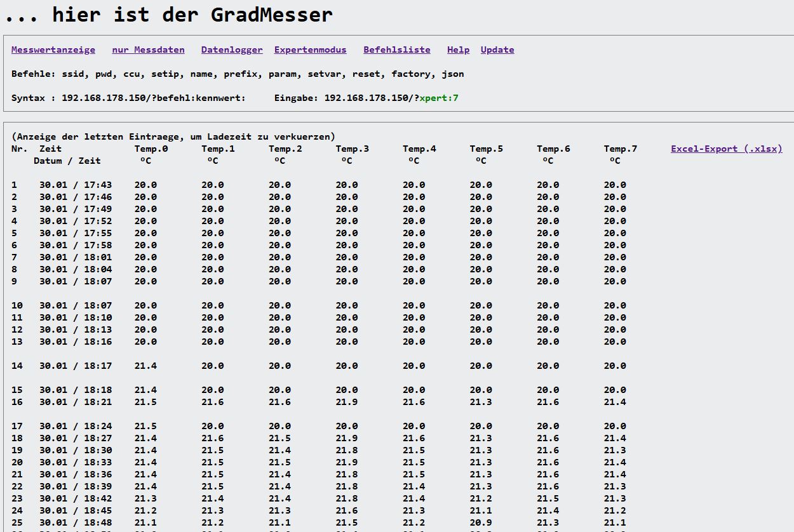
Task: Click the 20.9 Temp.5 value in row 25
Action: pos(481,522)
